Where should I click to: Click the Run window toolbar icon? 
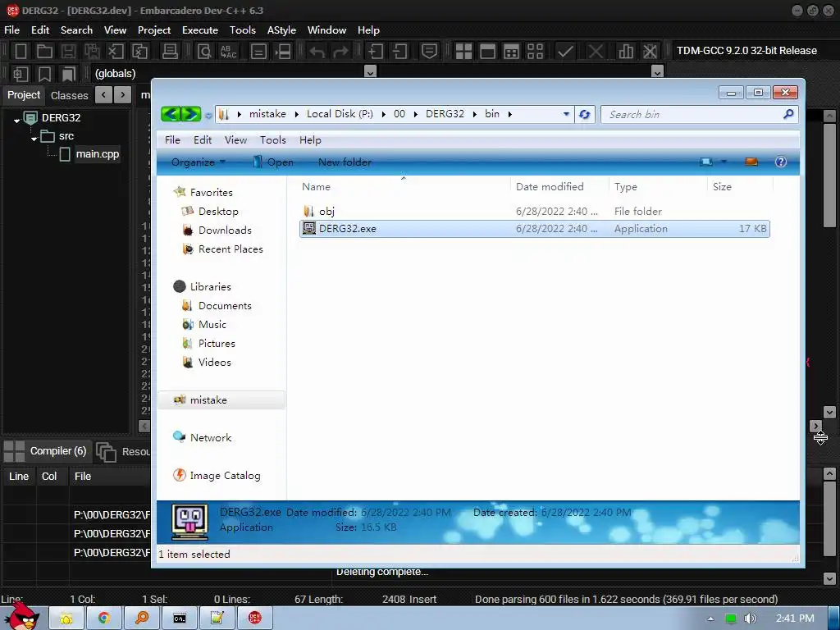[x=487, y=52]
